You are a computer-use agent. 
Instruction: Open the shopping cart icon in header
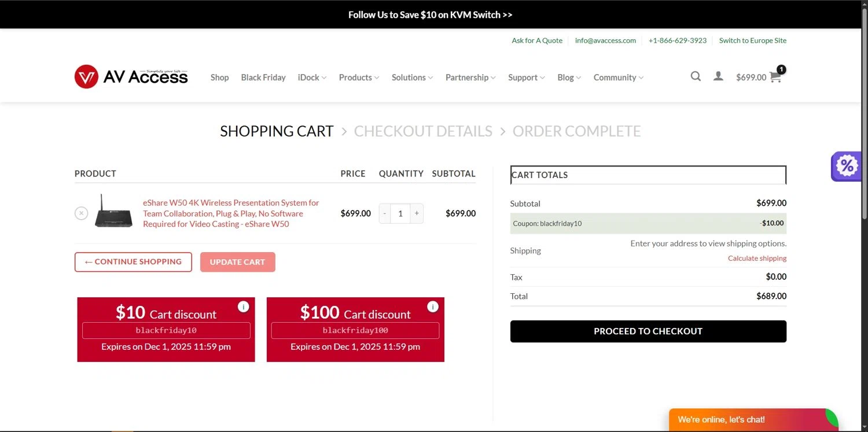776,77
